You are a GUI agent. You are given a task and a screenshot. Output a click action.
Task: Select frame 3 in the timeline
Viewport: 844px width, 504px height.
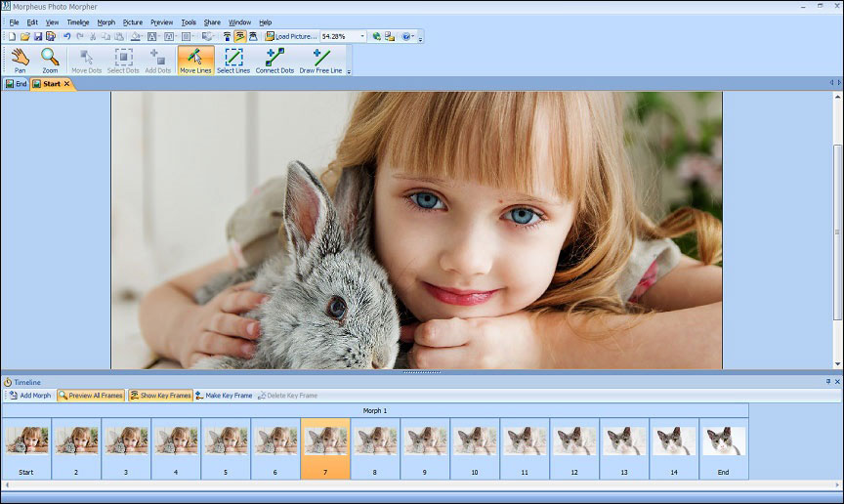[125, 448]
